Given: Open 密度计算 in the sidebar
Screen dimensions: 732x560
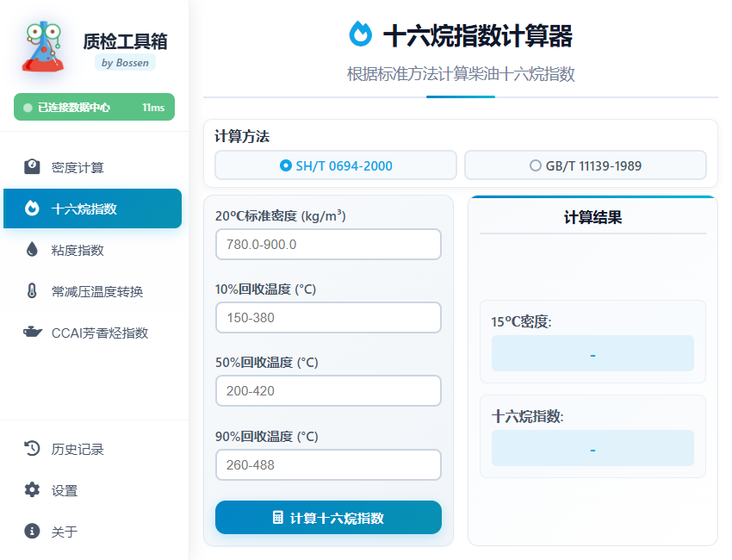Looking at the screenshot, I should 92,167.
